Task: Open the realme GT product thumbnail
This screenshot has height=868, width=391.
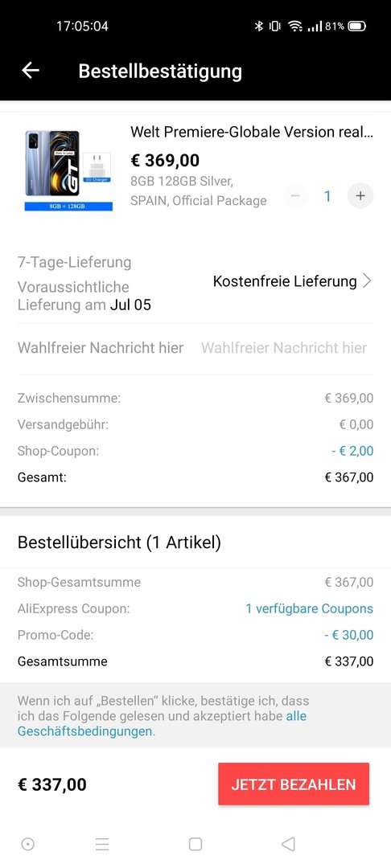Action: click(68, 170)
